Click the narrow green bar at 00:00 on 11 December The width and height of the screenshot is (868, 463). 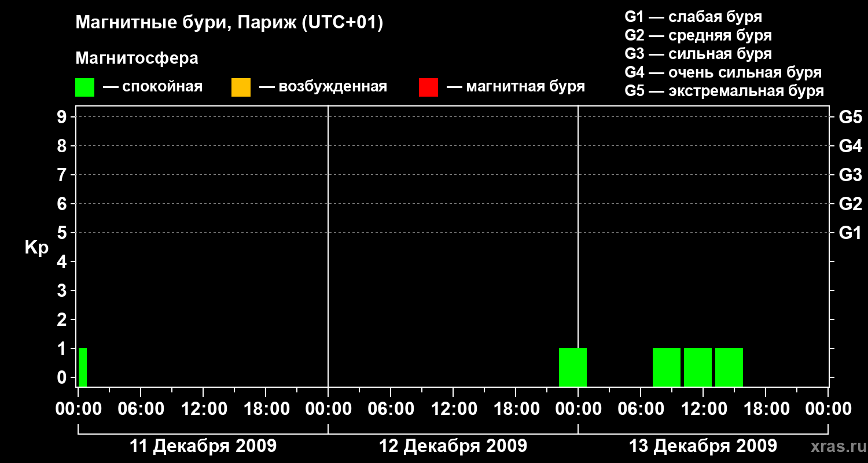point(83,367)
